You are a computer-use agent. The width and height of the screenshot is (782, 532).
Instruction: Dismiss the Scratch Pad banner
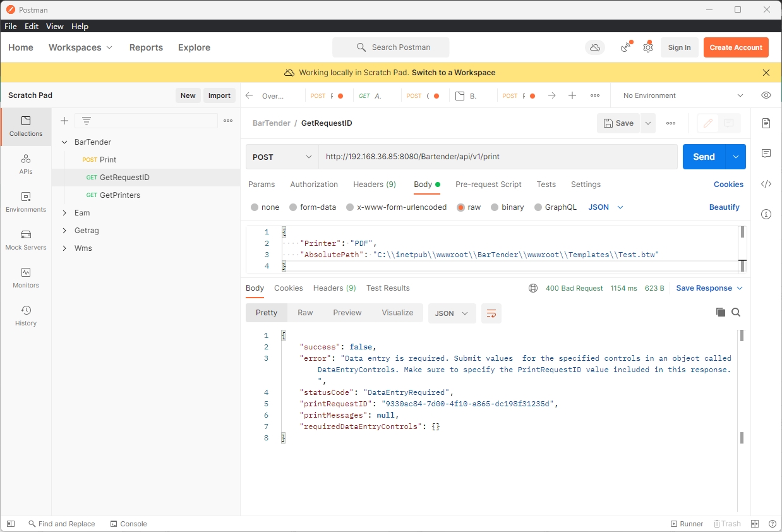(766, 73)
